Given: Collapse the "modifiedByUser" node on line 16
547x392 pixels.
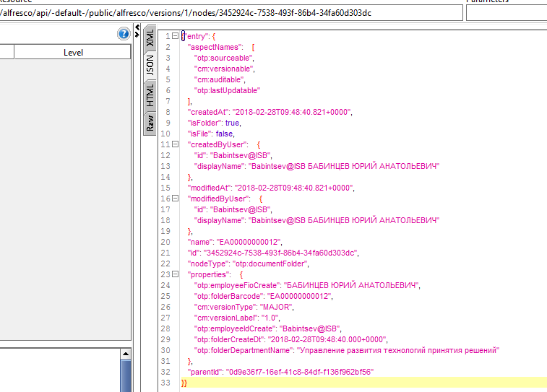Looking at the screenshot, I should [175, 199].
